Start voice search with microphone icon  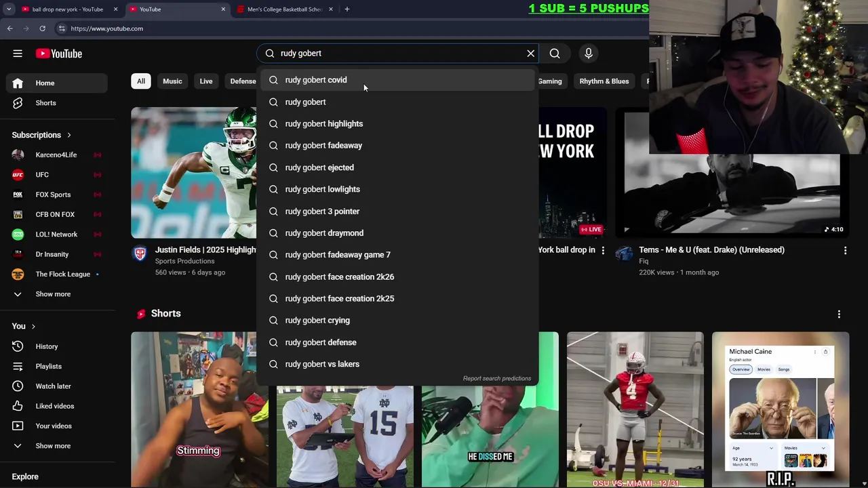click(x=589, y=54)
